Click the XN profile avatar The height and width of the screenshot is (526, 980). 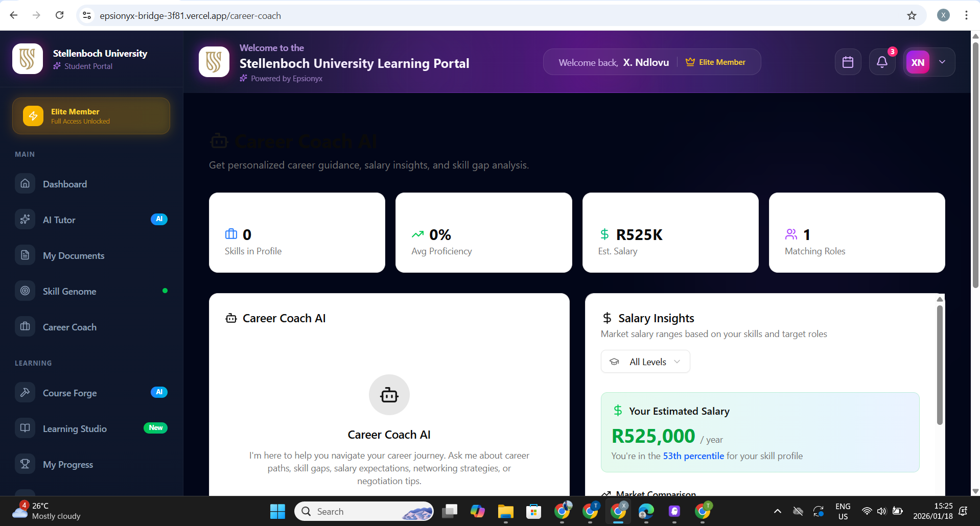[918, 62]
